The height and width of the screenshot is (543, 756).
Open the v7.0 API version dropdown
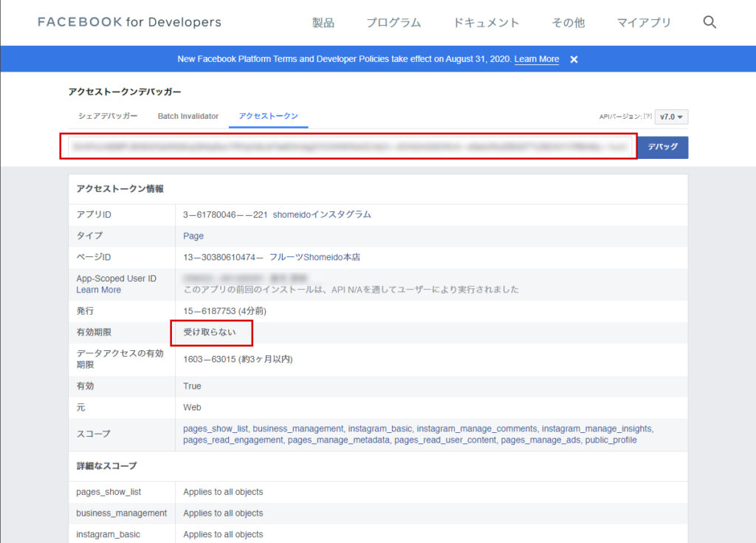coord(672,117)
